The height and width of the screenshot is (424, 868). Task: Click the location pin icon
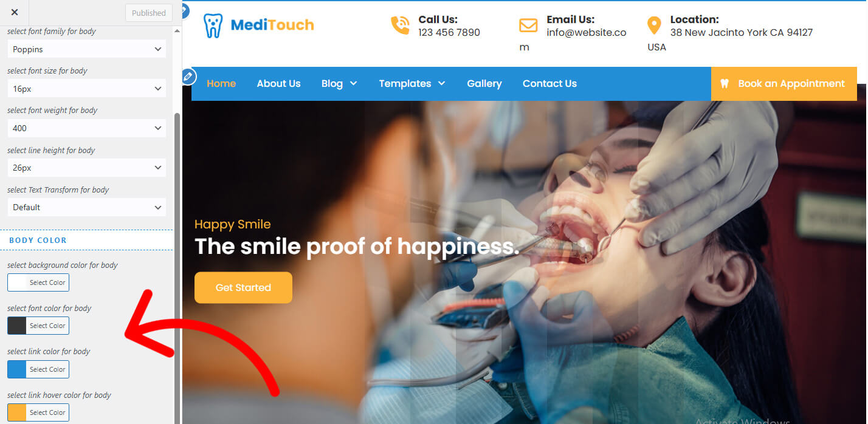pyautogui.click(x=654, y=26)
